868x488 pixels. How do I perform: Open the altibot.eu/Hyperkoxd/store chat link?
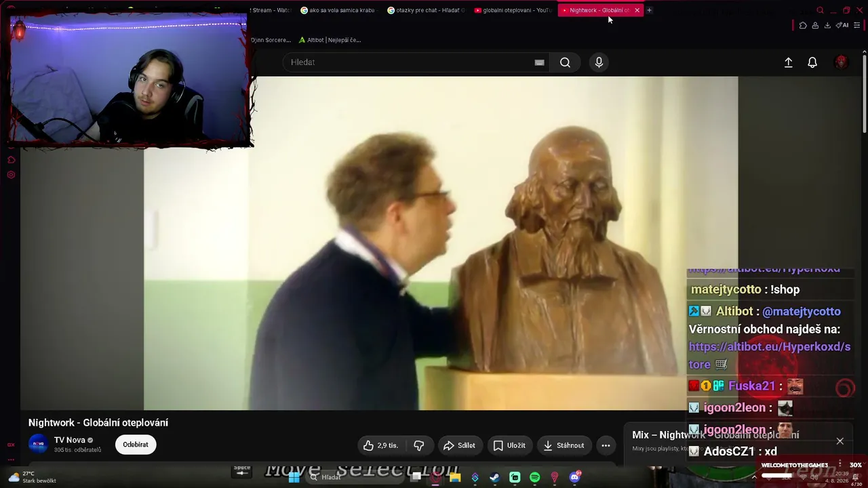coord(770,355)
